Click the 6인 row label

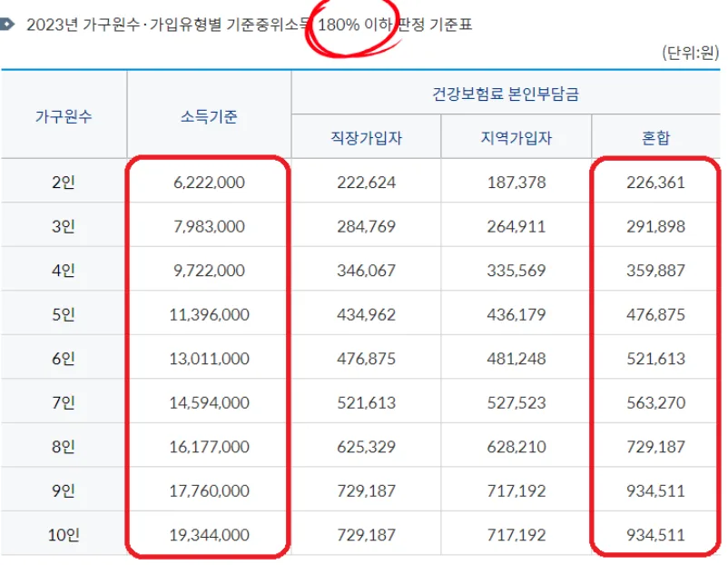point(64,359)
